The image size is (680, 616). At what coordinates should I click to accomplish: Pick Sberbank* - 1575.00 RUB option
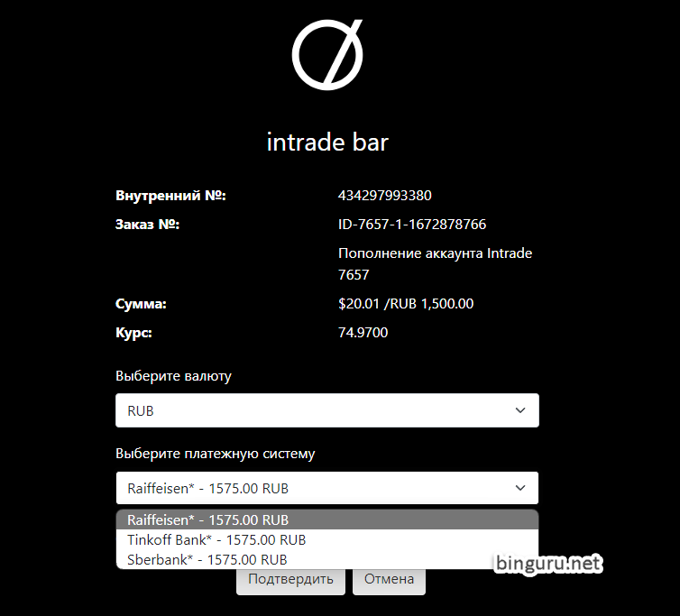327,559
